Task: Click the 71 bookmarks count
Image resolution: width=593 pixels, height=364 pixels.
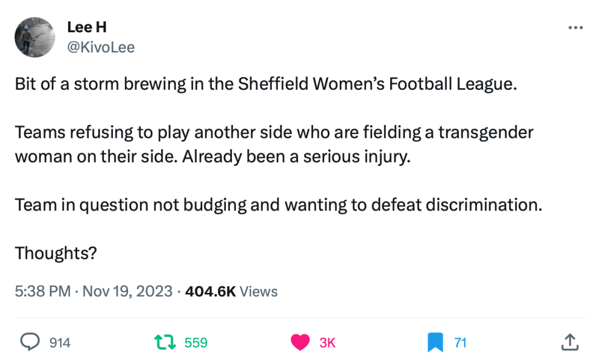Action: [x=459, y=342]
